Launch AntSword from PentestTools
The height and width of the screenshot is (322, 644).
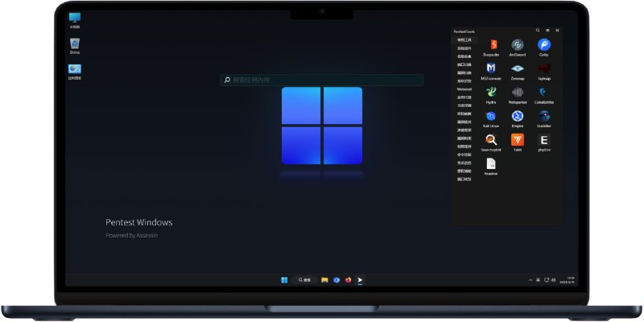[x=518, y=45]
